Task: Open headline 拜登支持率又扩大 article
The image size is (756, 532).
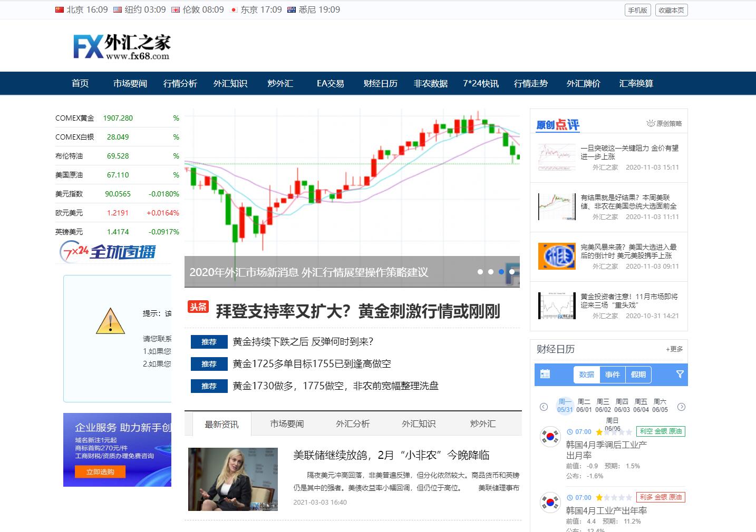Action: [357, 311]
